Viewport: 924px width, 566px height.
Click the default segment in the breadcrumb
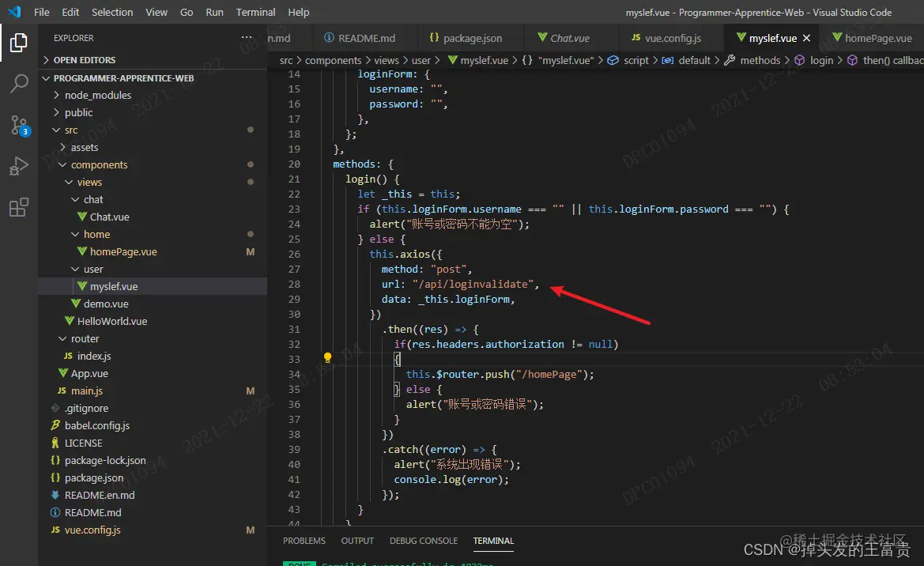694,60
